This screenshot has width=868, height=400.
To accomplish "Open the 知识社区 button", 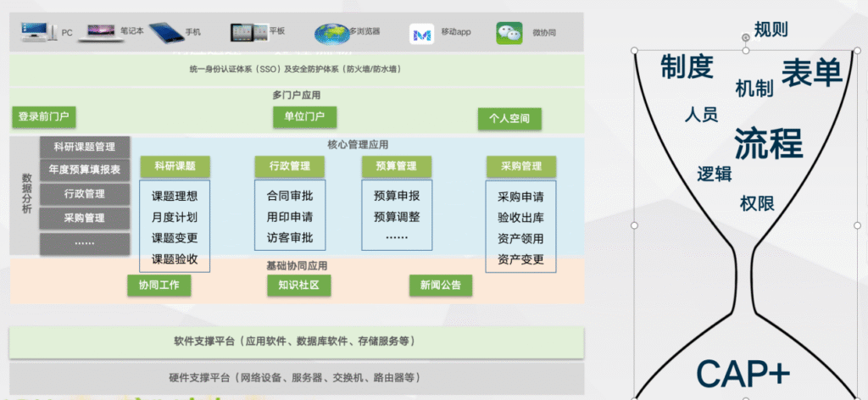I will [298, 285].
